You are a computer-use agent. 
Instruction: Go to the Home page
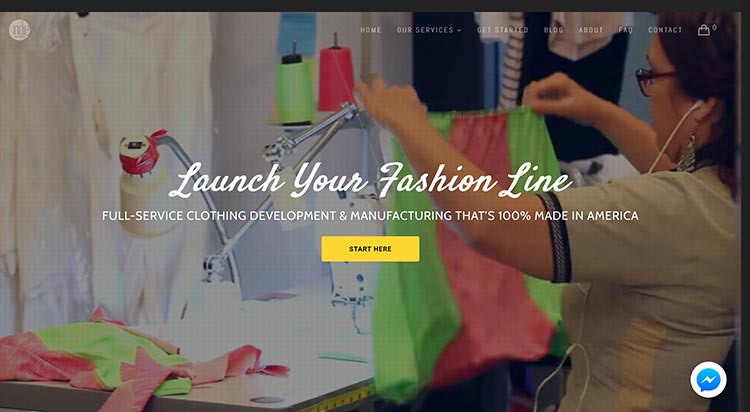[371, 30]
